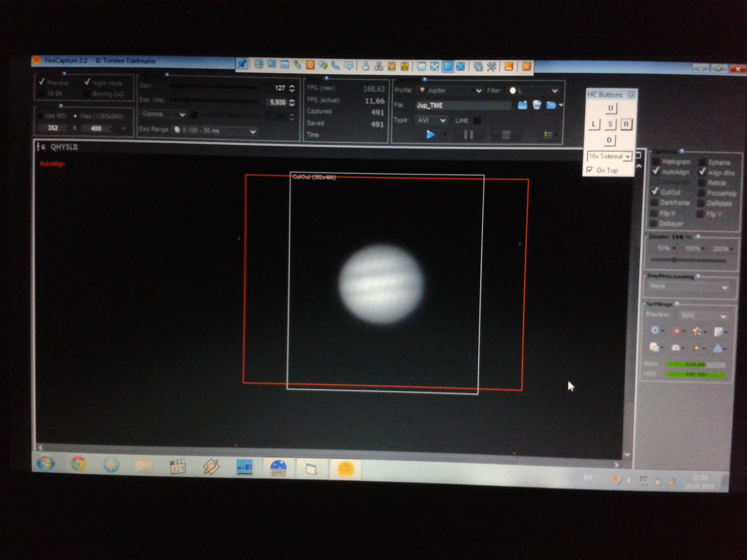
Task: Click the pushpin icon in floating toolbar
Action: (x=242, y=64)
